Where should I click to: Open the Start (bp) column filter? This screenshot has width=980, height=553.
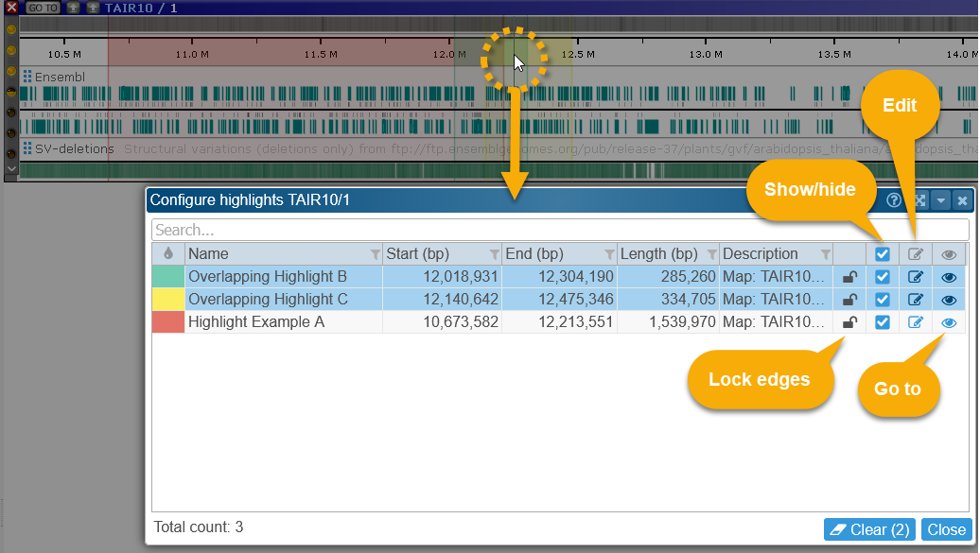(494, 254)
